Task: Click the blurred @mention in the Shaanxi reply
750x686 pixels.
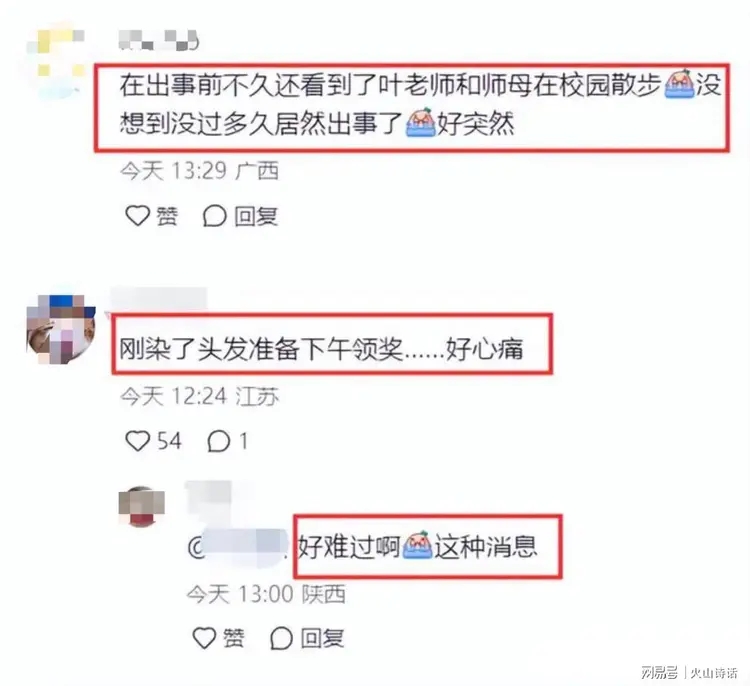Action: point(238,548)
